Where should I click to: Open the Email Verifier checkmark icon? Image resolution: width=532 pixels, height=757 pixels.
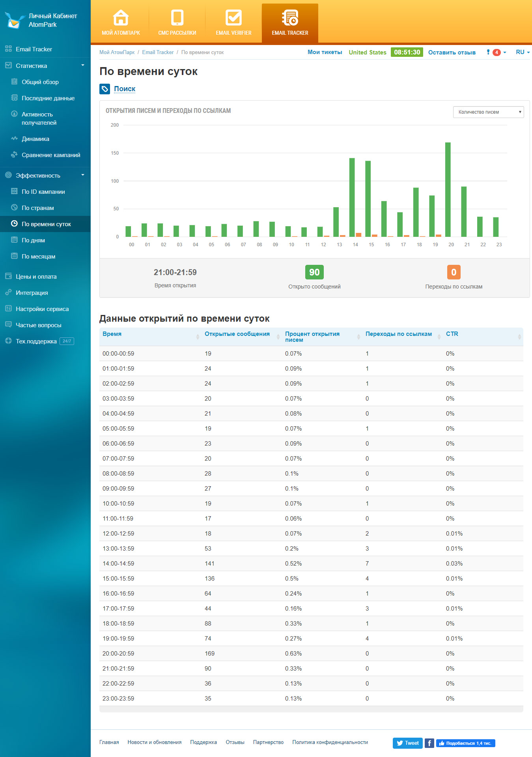233,18
